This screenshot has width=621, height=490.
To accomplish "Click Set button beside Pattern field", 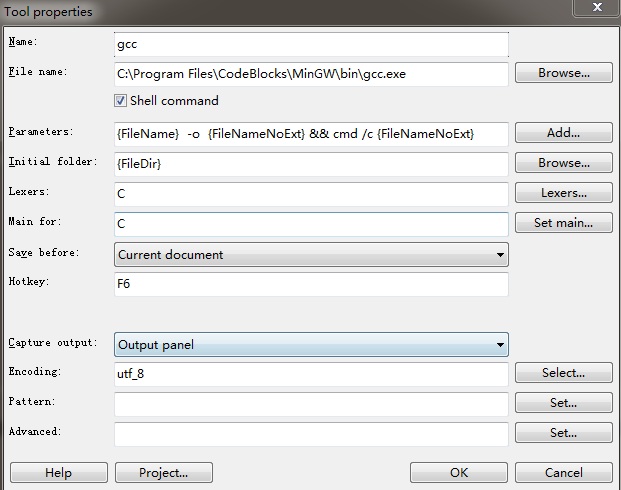I will point(563,403).
